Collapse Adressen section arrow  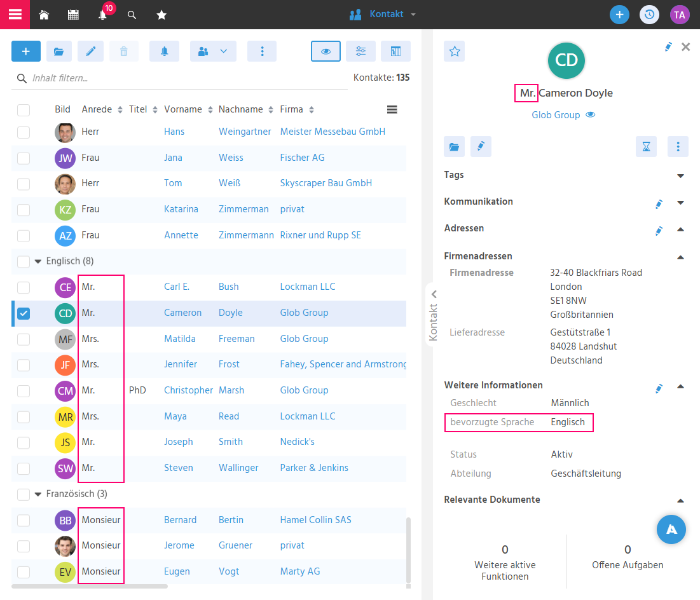[x=680, y=229]
